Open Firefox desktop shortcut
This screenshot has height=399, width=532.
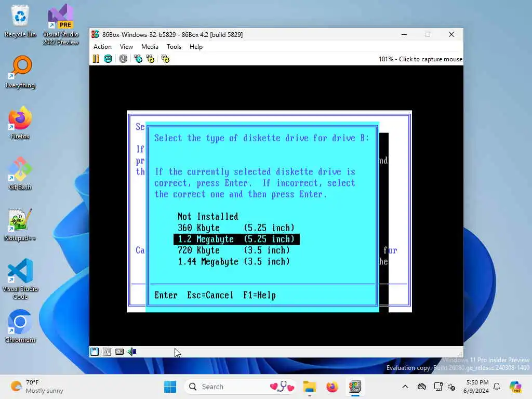(x=20, y=123)
